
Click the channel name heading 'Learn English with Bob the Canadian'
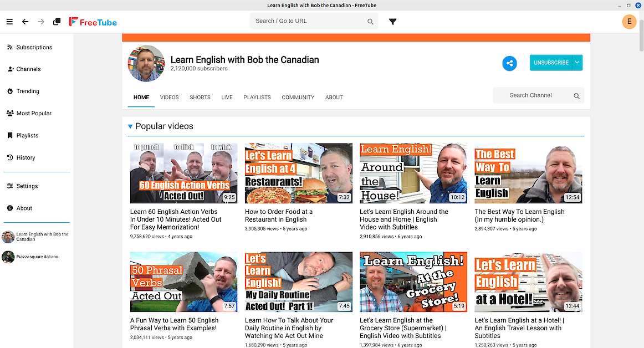tap(245, 60)
